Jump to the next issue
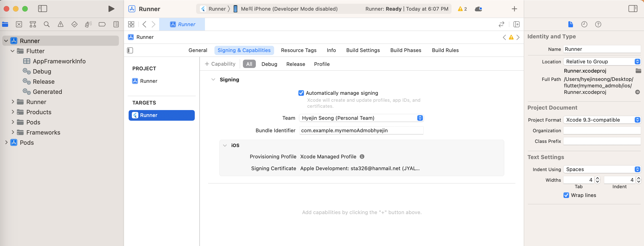This screenshot has height=246, width=644. click(x=518, y=37)
